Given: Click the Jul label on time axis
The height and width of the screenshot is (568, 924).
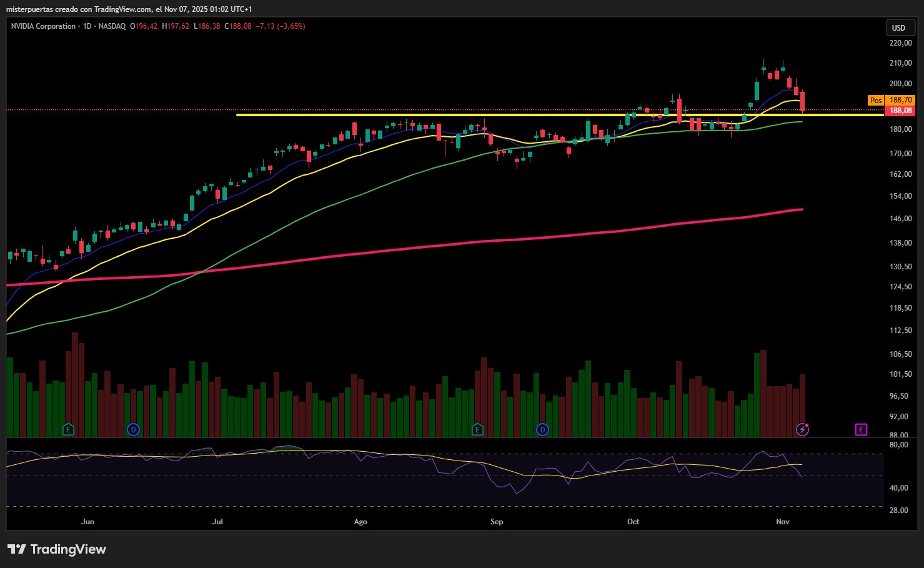Looking at the screenshot, I should click(x=217, y=522).
